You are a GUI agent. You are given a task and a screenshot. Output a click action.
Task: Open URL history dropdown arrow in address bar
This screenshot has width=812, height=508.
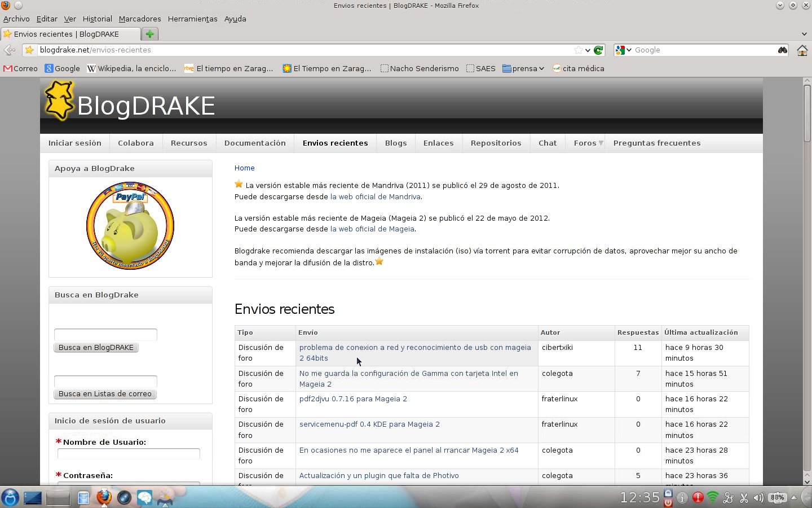coord(588,50)
